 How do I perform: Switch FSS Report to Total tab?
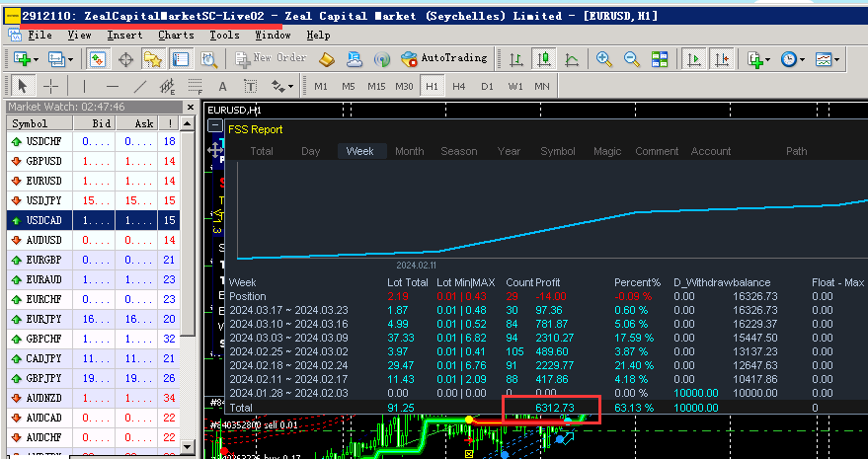(x=262, y=151)
